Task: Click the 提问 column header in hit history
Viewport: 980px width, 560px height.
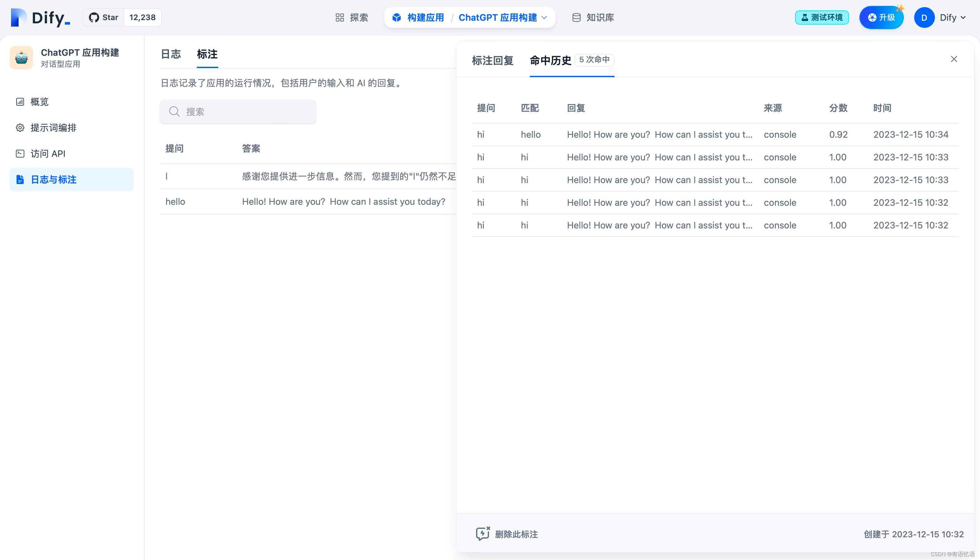Action: [486, 108]
